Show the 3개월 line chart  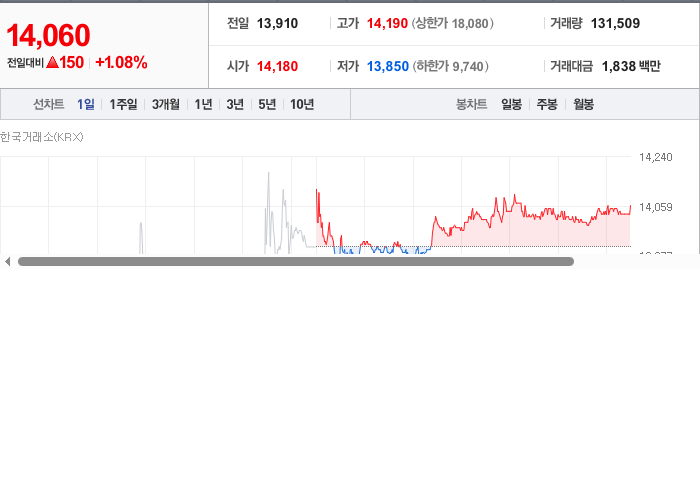166,104
